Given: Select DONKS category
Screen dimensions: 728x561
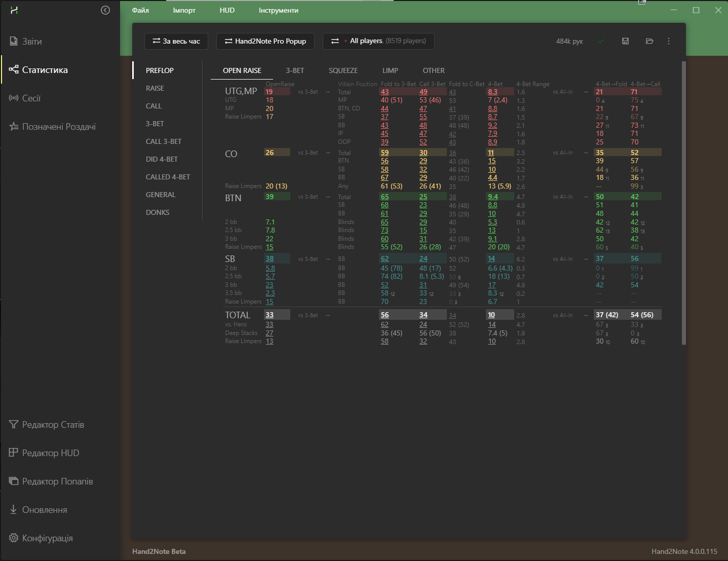Looking at the screenshot, I should 158,212.
